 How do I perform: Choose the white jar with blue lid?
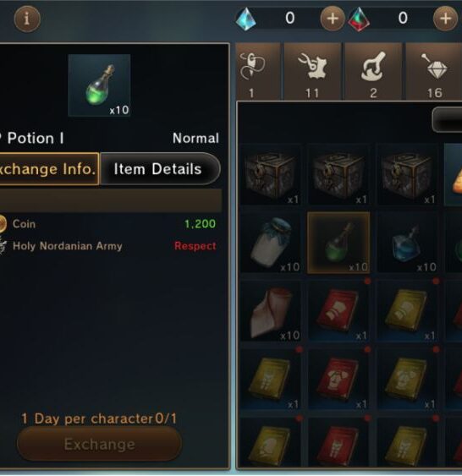271,243
